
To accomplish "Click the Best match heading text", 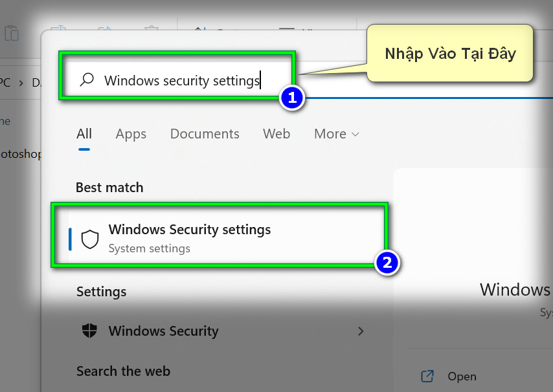I will [x=109, y=188].
